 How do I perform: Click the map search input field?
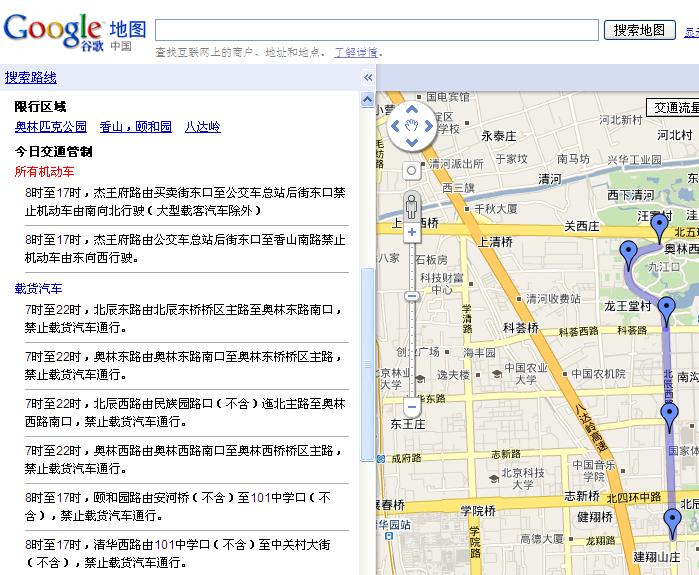tap(377, 30)
